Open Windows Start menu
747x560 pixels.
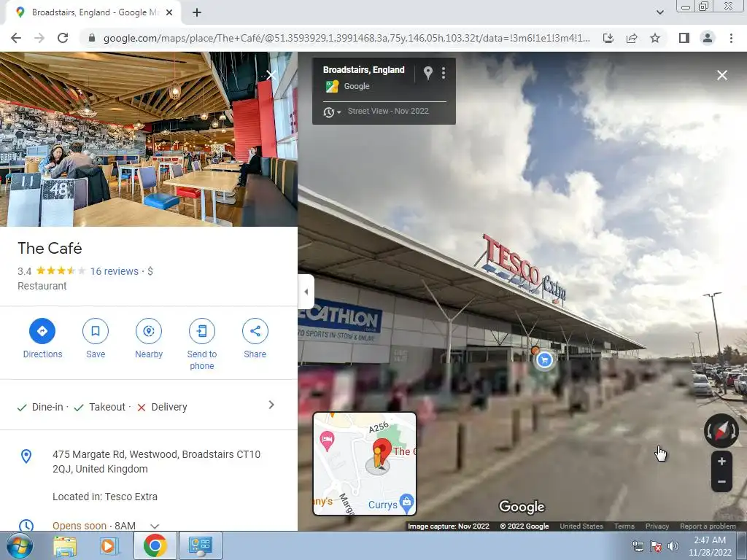(x=19, y=545)
